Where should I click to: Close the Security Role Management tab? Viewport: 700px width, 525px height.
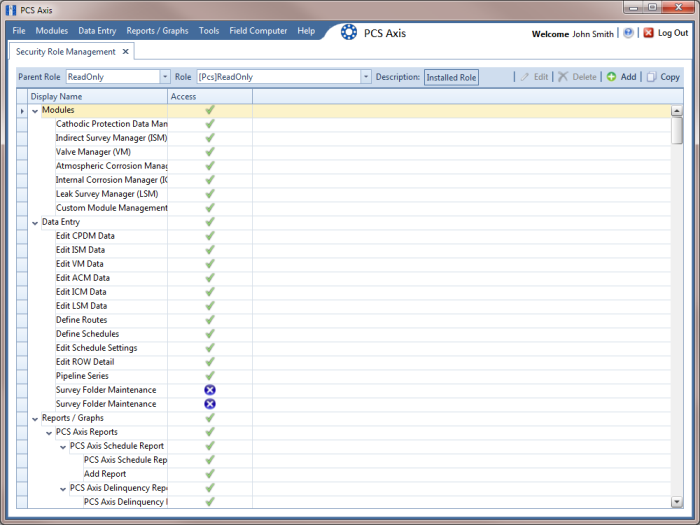[x=126, y=52]
